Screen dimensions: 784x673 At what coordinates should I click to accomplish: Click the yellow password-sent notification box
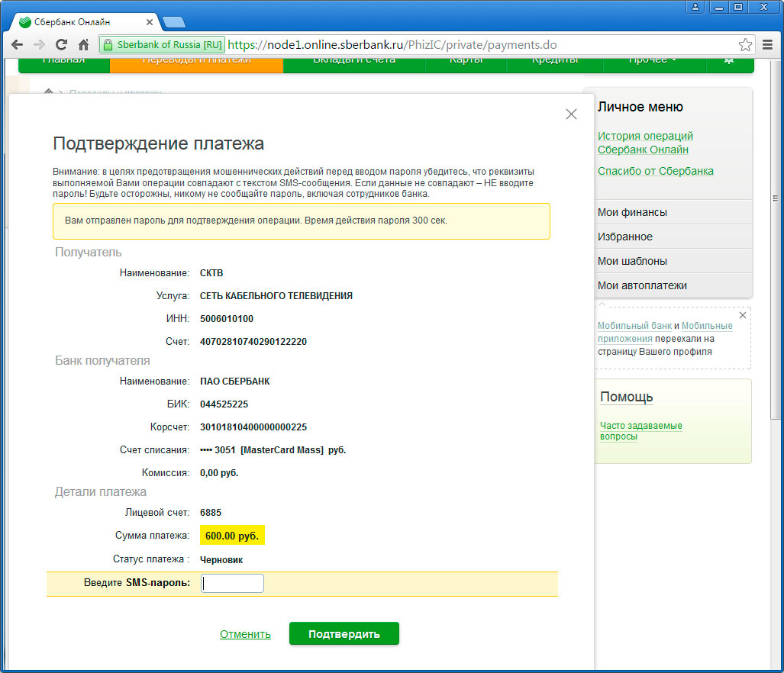click(x=302, y=221)
